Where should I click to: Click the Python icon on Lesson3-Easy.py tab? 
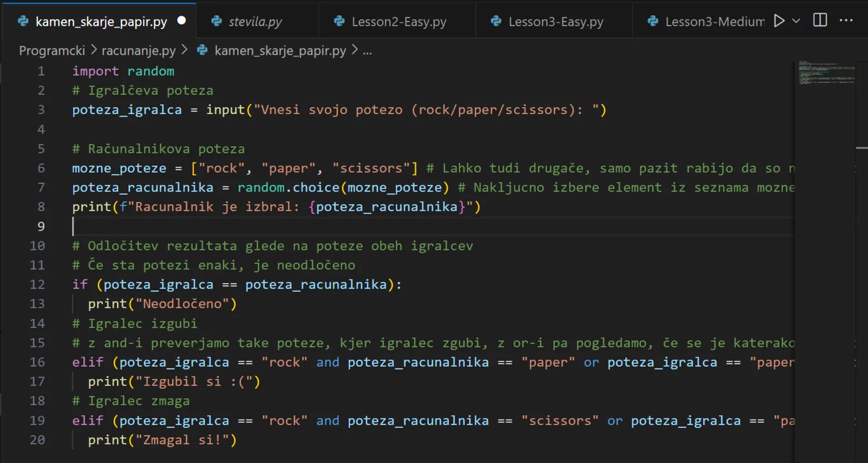(496, 21)
